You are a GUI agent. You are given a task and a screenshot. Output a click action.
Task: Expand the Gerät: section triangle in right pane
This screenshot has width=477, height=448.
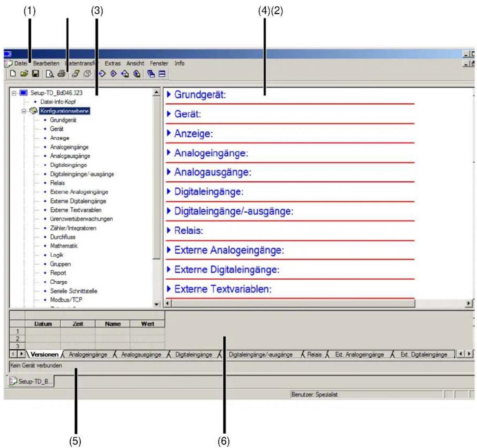click(169, 114)
